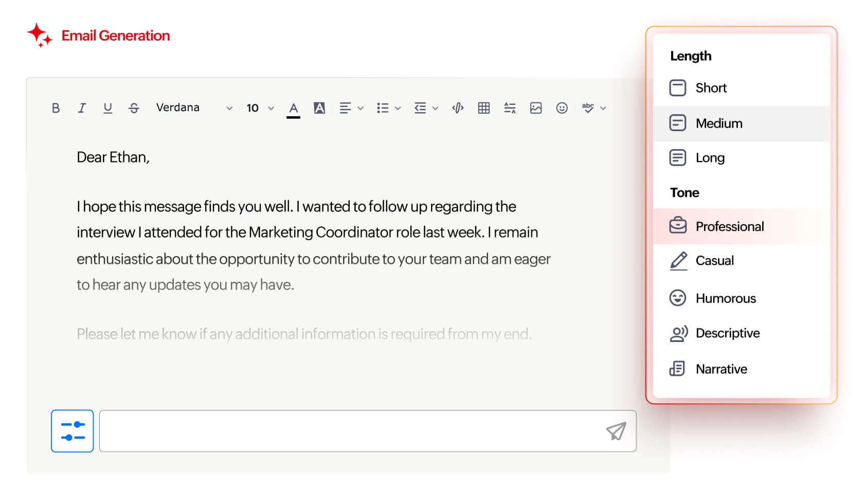Image resolution: width=864 pixels, height=504 pixels.
Task: Open the text color picker
Action: click(293, 107)
